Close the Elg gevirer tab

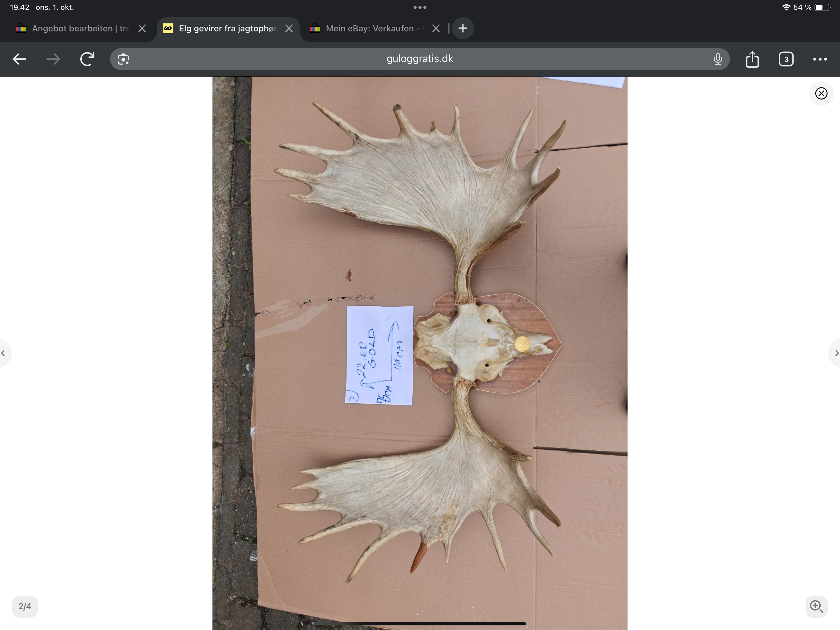tap(289, 29)
